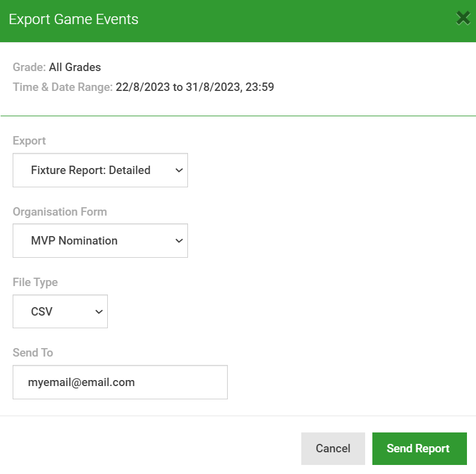Select the All Grades value text

point(75,67)
